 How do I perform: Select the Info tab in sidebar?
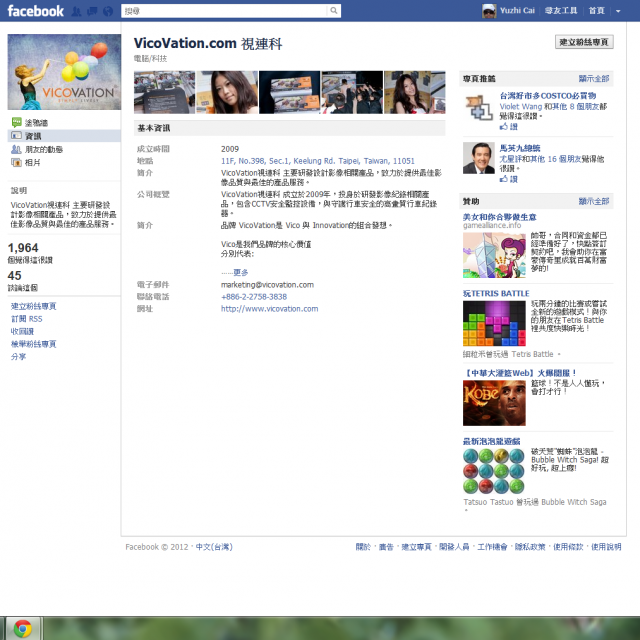pyautogui.click(x=64, y=136)
